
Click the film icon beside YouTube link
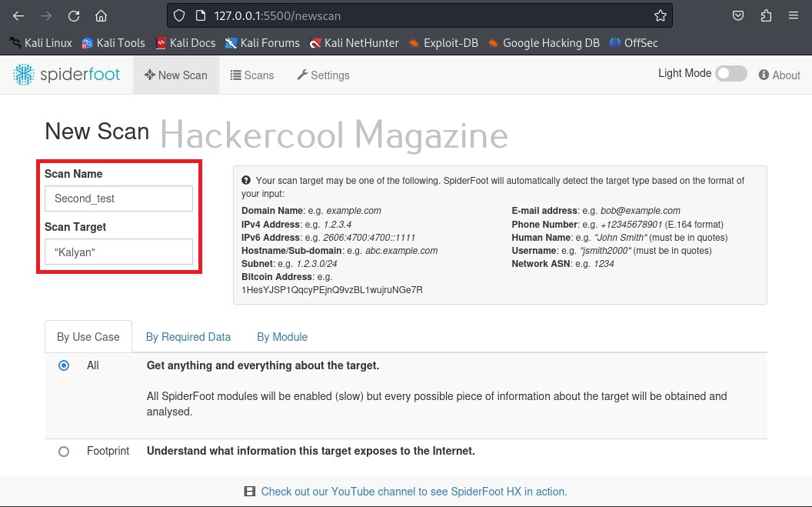pyautogui.click(x=250, y=492)
